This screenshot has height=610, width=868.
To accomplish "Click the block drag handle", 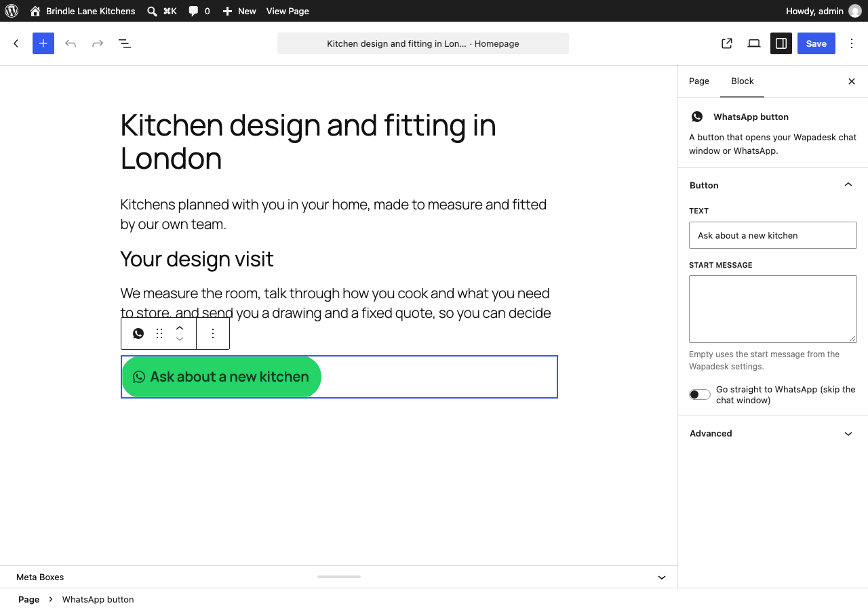I will [x=159, y=333].
